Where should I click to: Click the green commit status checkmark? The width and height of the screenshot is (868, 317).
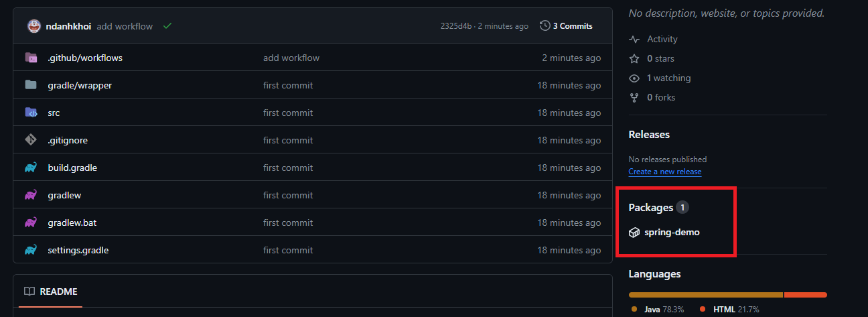pyautogui.click(x=167, y=26)
